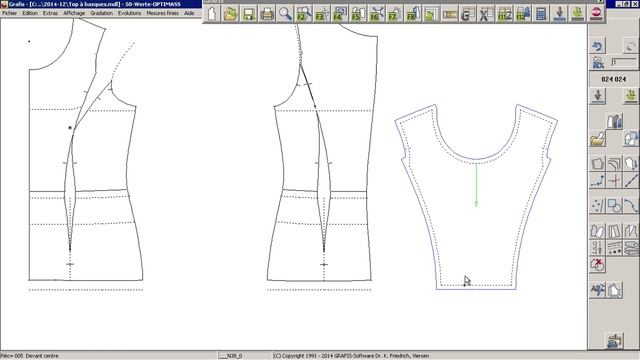The width and height of the screenshot is (640, 360).
Task: Click the blue figure icon beside the number field
Action: coord(598,62)
